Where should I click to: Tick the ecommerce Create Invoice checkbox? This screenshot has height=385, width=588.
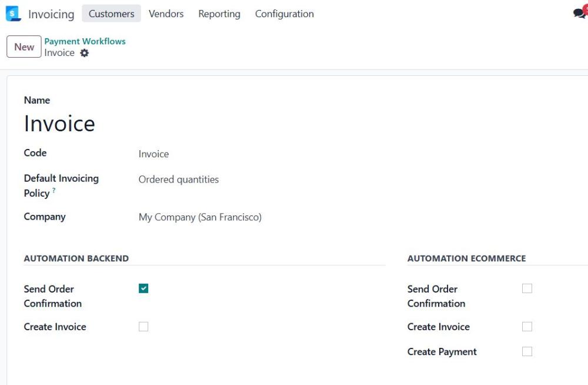[527, 326]
